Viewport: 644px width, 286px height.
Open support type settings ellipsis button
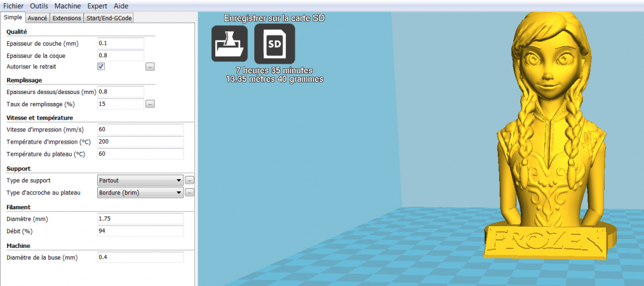189,180
